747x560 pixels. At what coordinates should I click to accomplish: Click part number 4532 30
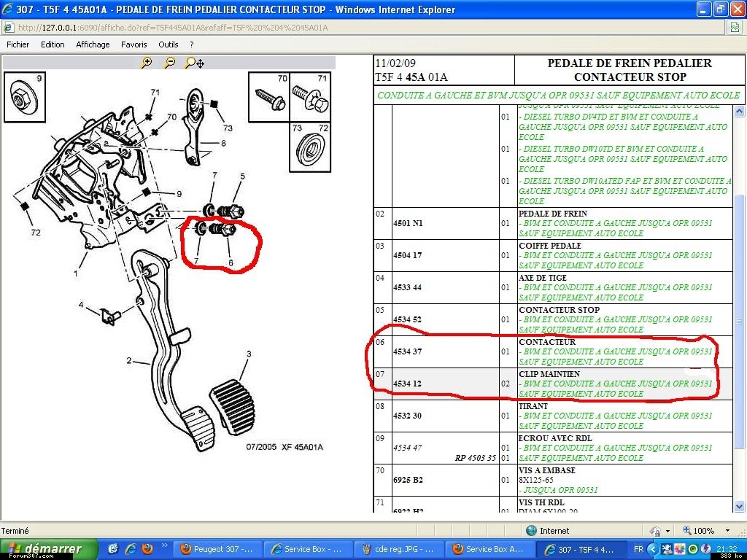[x=407, y=416]
